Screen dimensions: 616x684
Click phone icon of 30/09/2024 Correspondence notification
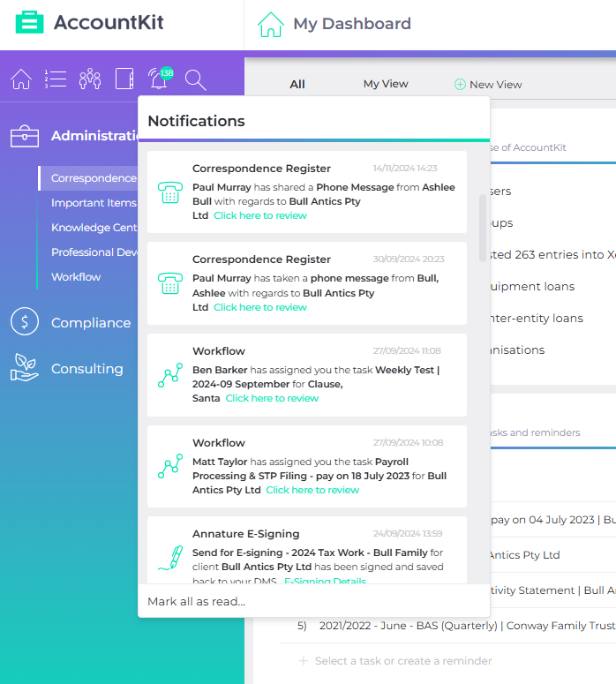pos(170,283)
